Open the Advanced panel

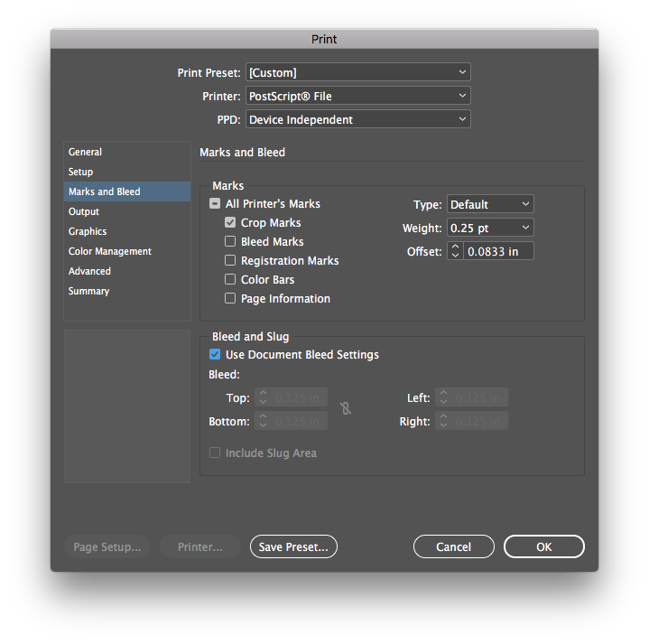[x=127, y=271]
